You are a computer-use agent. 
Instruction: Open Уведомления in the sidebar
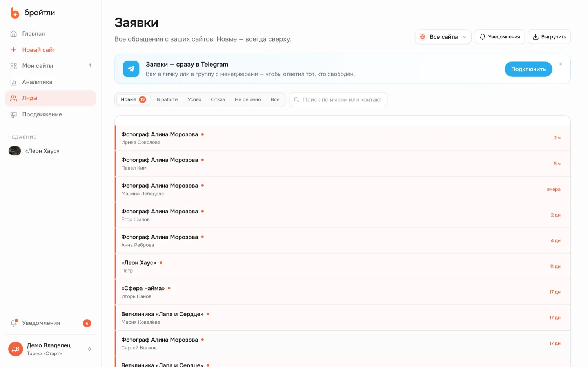click(50, 323)
